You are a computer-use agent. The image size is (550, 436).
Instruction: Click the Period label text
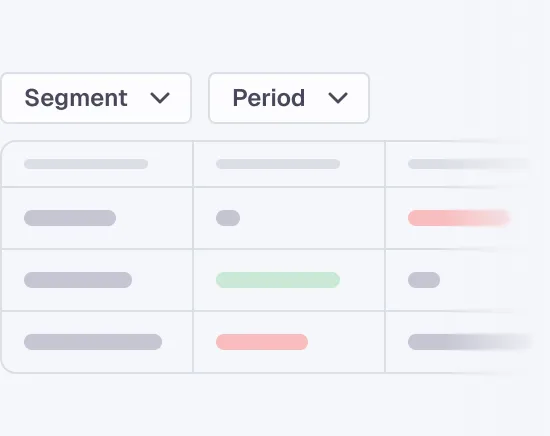click(x=269, y=98)
